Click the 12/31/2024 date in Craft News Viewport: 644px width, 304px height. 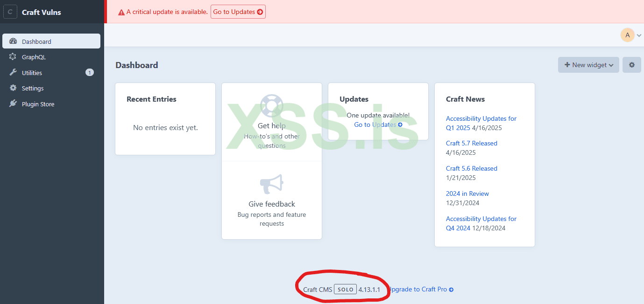point(462,203)
